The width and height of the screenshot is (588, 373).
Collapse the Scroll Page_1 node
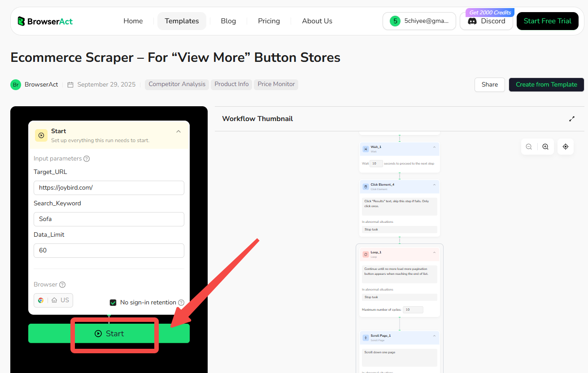coord(434,335)
